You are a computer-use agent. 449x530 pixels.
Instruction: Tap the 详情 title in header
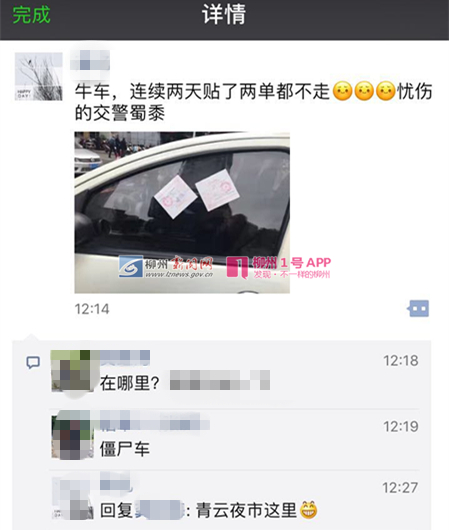(224, 14)
